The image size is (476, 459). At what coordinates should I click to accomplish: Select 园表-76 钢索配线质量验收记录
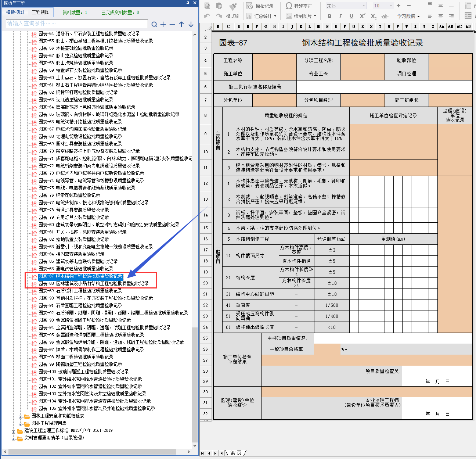click(69, 195)
